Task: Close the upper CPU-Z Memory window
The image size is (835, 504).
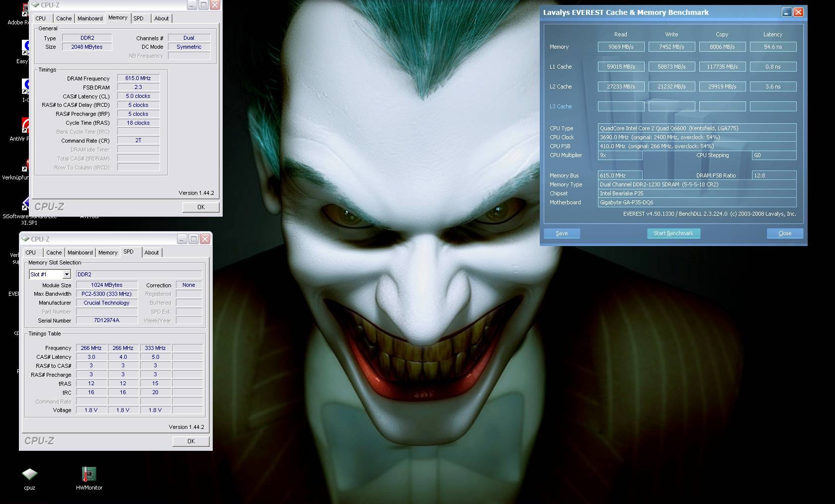Action: coord(215,5)
